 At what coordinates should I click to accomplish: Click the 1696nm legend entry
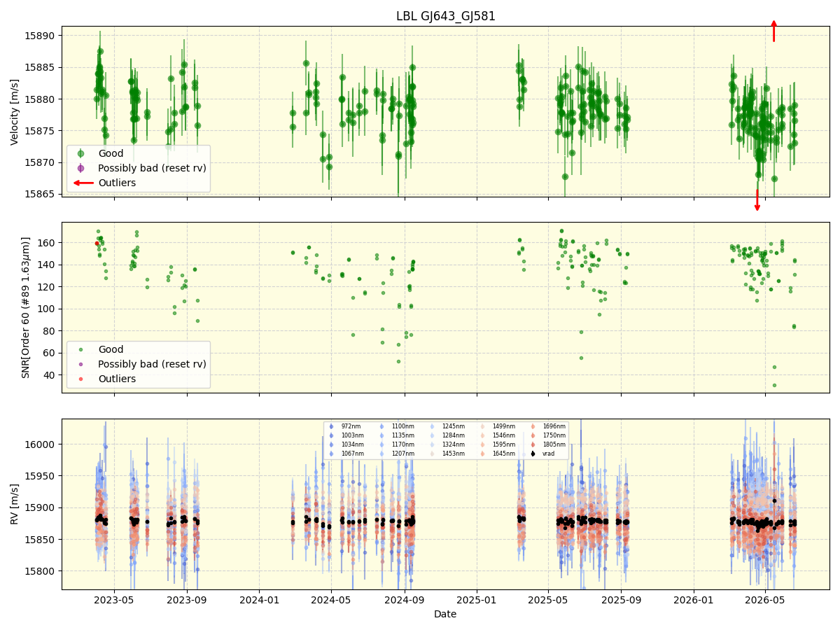(x=548, y=426)
